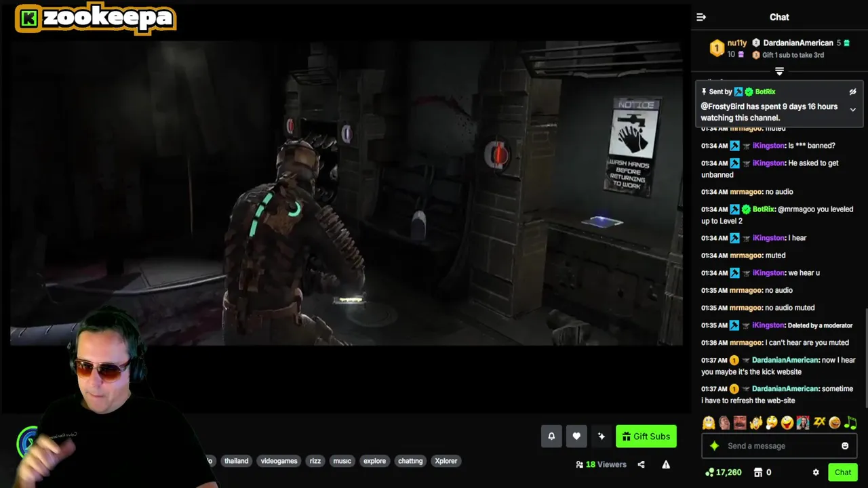Click iKingston on 'Is *** banned?' message
The height and width of the screenshot is (488, 868).
click(x=769, y=146)
